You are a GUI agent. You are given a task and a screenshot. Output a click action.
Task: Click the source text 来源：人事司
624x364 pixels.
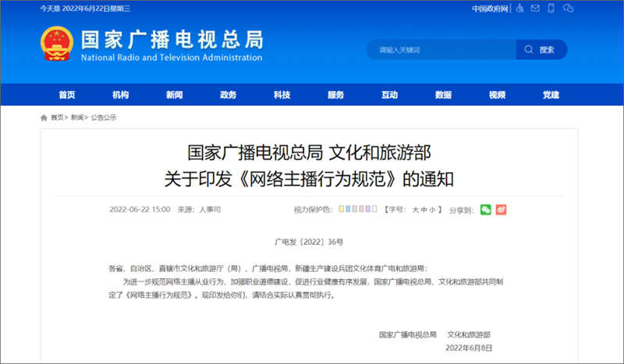click(199, 210)
